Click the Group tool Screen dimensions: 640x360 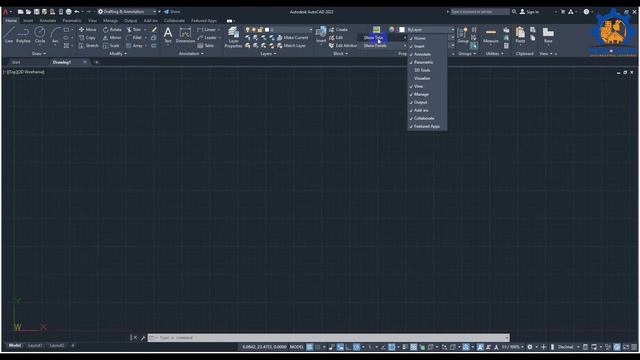point(463,35)
